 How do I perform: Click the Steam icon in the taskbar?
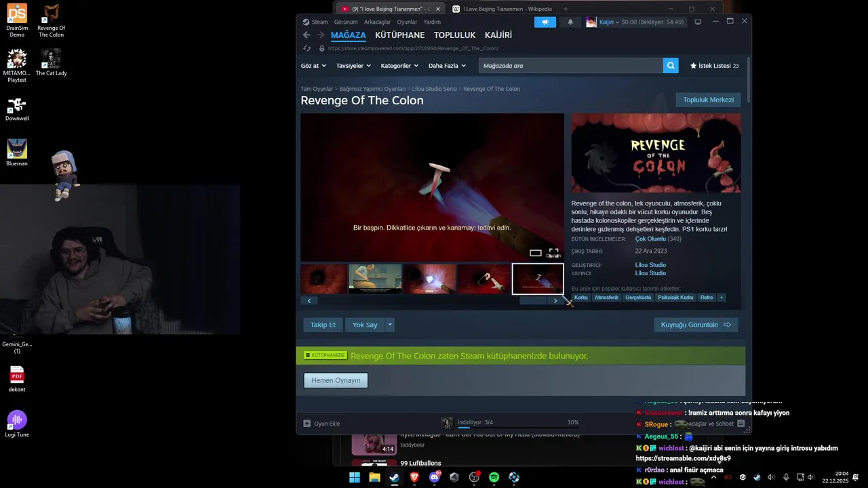click(x=394, y=477)
